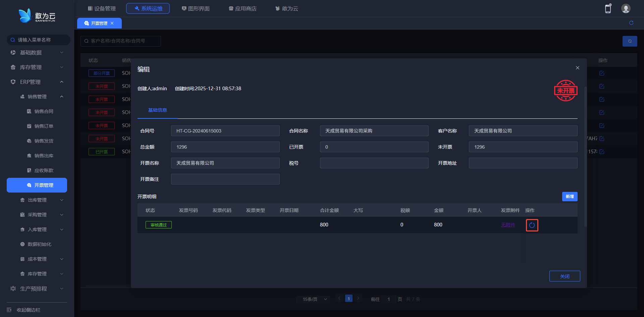
Task: Click 收起侧边栏 to collapse sidebar
Action: click(28, 310)
